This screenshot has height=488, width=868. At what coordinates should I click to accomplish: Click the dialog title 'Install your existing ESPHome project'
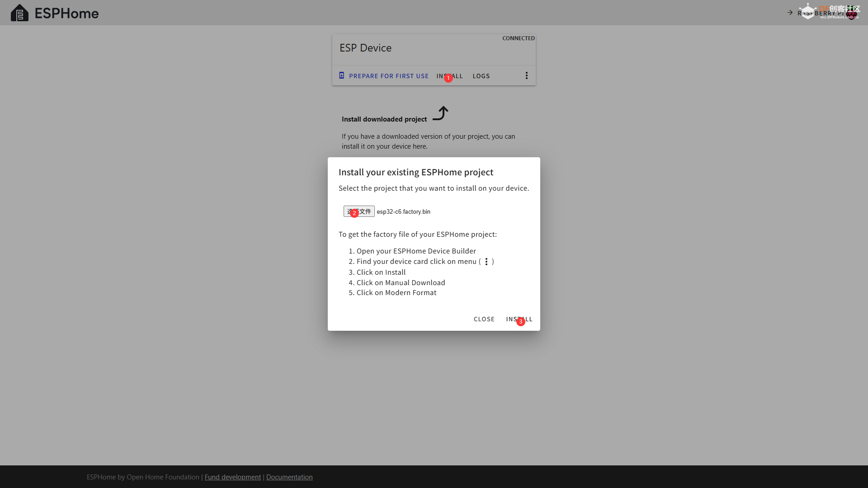point(416,172)
